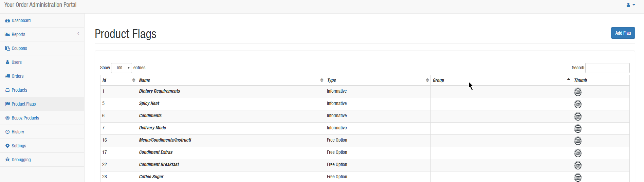Expand the Reports menu chevron
Viewport: 644px width, 182px height.
pyautogui.click(x=78, y=34)
